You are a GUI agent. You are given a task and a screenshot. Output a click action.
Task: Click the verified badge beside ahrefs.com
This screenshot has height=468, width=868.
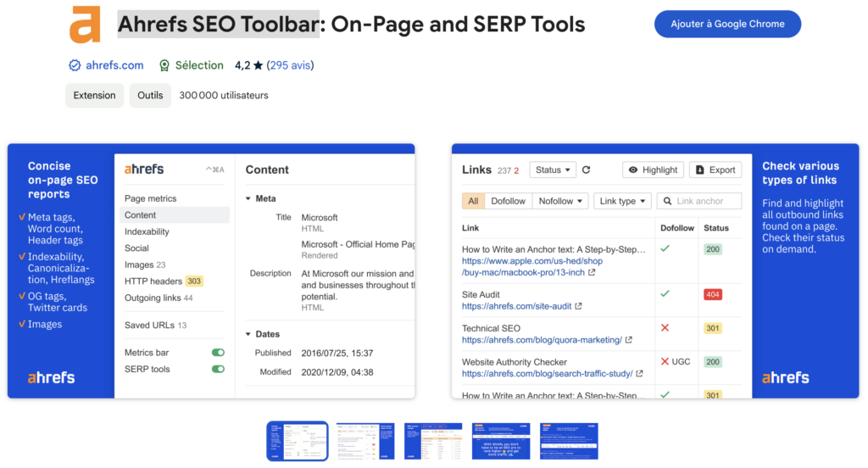pos(74,65)
